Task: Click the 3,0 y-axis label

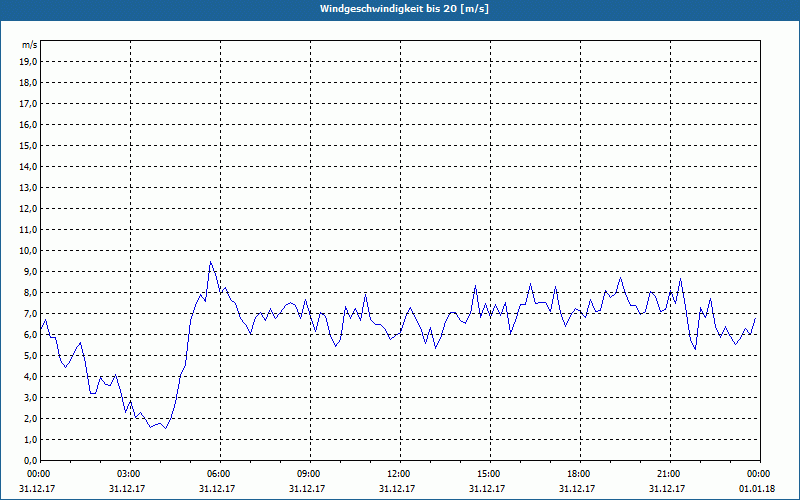Action: pos(30,397)
